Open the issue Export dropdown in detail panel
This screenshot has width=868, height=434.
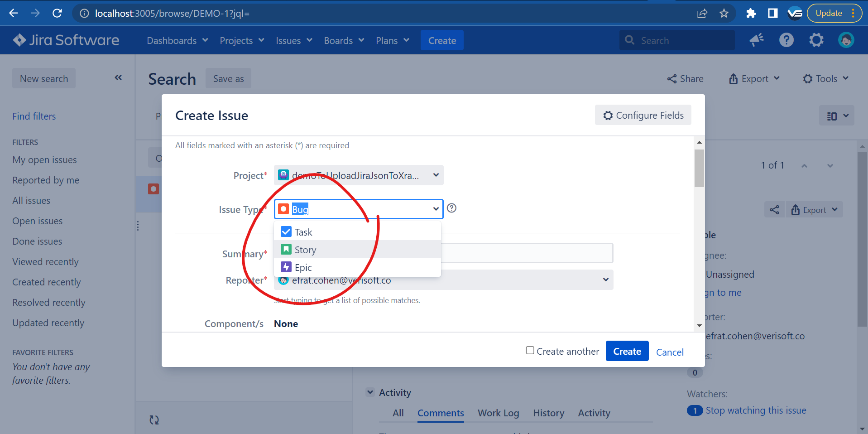pos(814,210)
